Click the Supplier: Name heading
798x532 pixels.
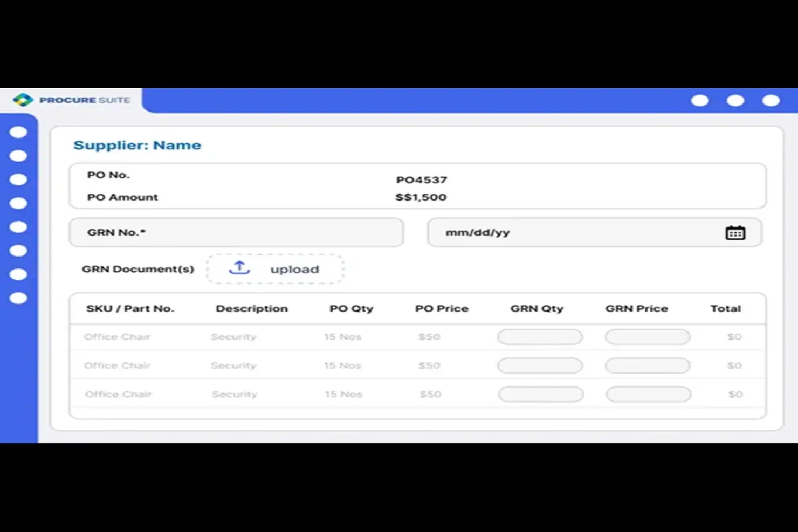(x=137, y=145)
